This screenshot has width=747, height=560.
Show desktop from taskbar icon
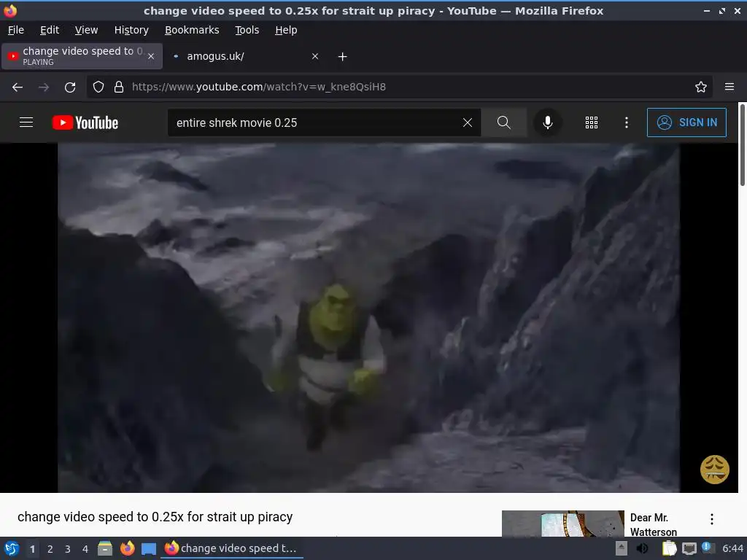pos(149,548)
